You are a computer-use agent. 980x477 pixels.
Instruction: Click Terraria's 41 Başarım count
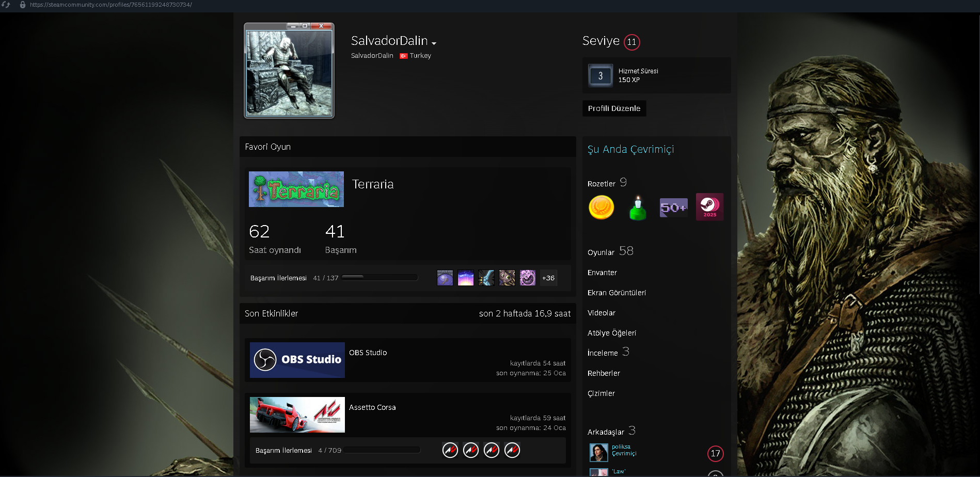click(341, 239)
